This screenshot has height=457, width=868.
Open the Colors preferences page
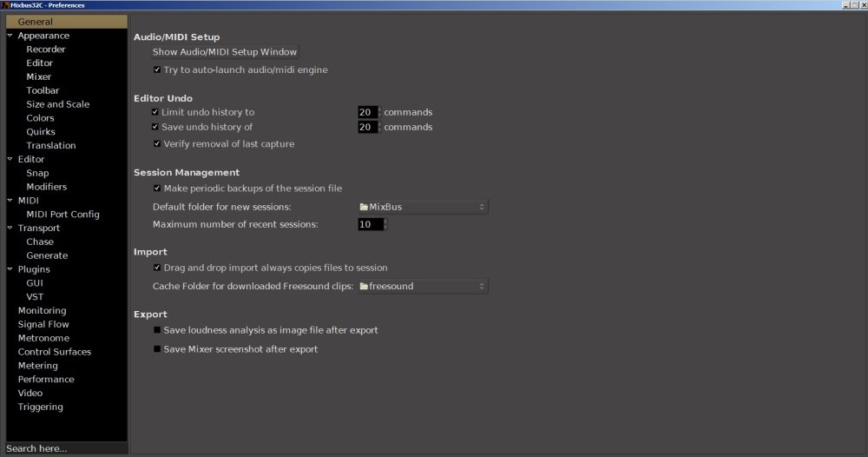point(41,118)
